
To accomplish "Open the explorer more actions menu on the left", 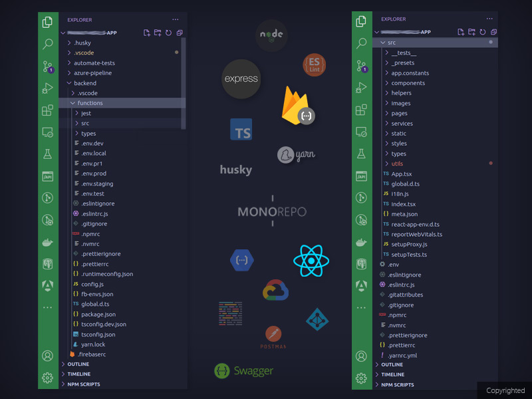I will [x=175, y=20].
